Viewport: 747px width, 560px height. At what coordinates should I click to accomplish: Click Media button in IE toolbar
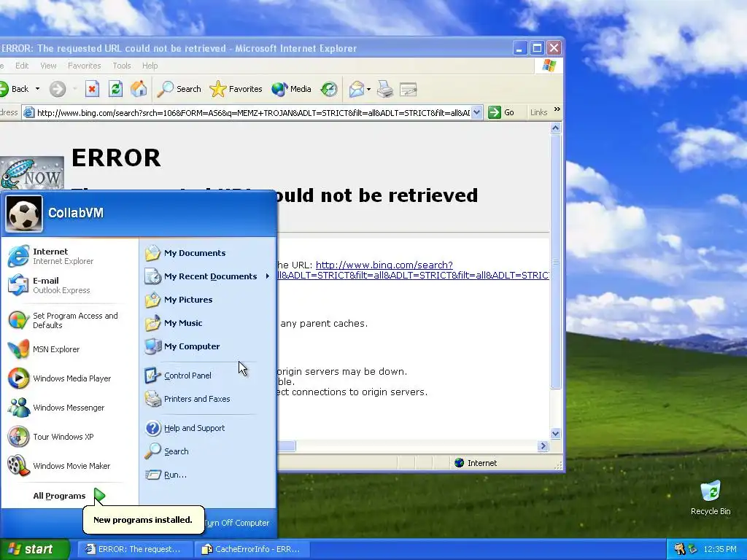coord(291,89)
